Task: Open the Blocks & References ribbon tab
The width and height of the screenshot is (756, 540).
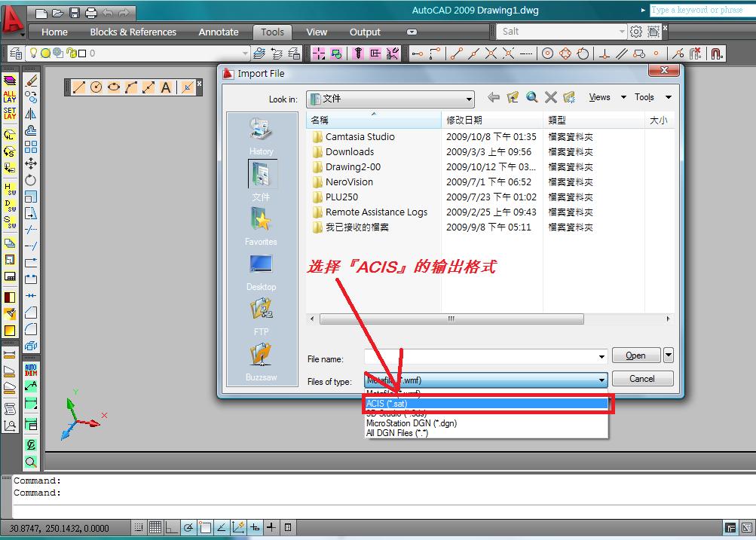Action: tap(133, 32)
